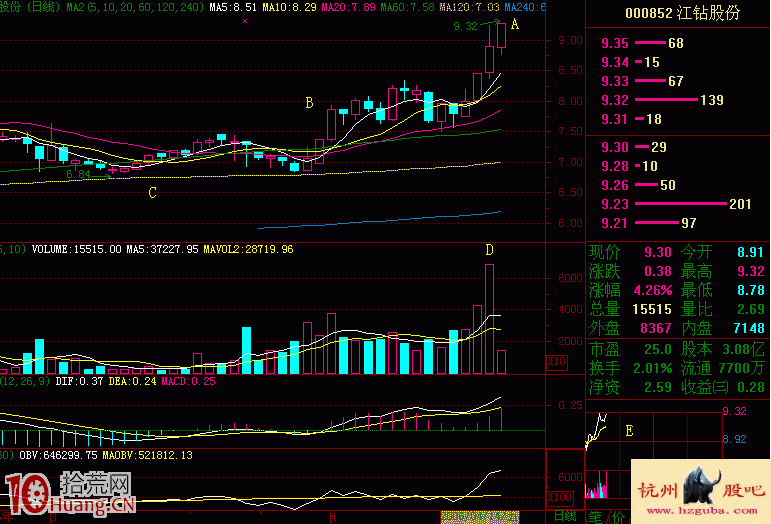Click the stock title 000852 江钻股份
The image size is (771, 524).
682,13
